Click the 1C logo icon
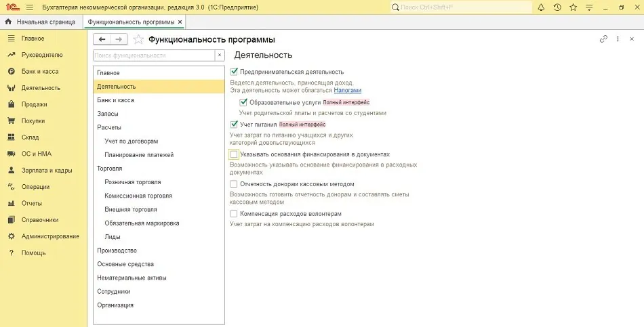 click(x=13, y=7)
